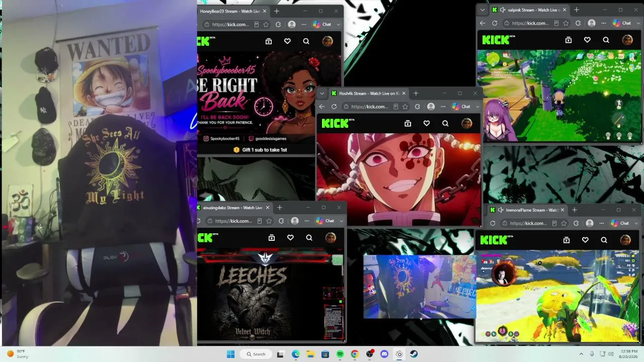
Task: Open Kick browse icon in ImmoralFlame window
Action: pos(567,240)
